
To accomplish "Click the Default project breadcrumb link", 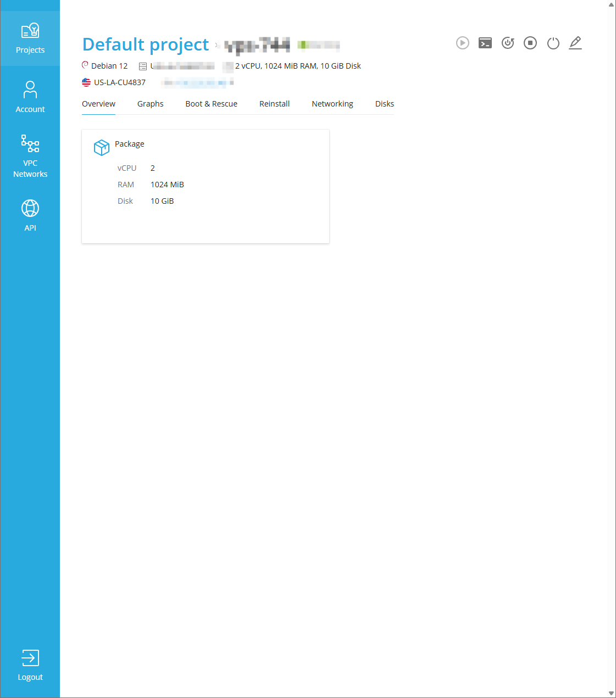I will tap(146, 44).
